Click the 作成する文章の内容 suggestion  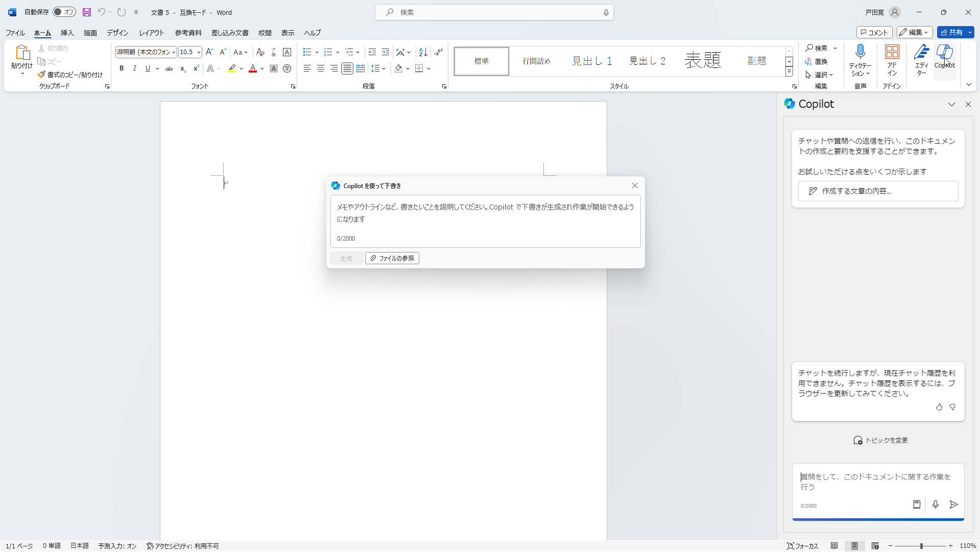[x=878, y=191]
